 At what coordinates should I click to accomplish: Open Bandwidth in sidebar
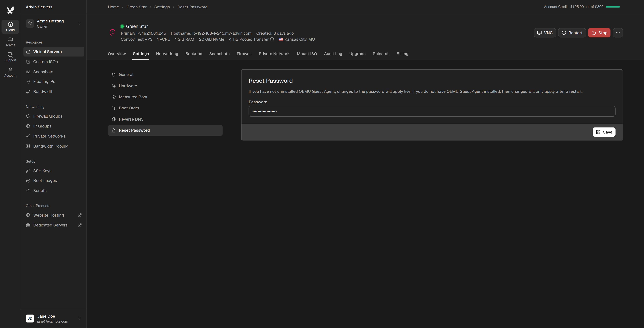pyautogui.click(x=54, y=92)
